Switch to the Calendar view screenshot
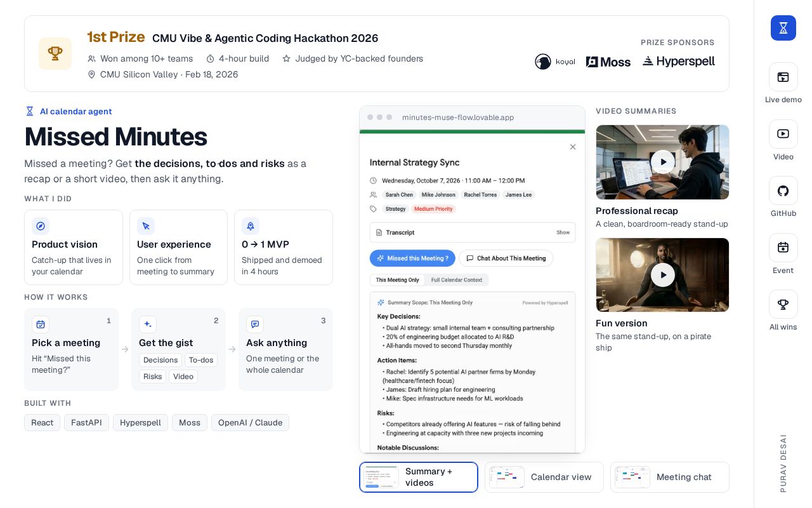 [544, 477]
